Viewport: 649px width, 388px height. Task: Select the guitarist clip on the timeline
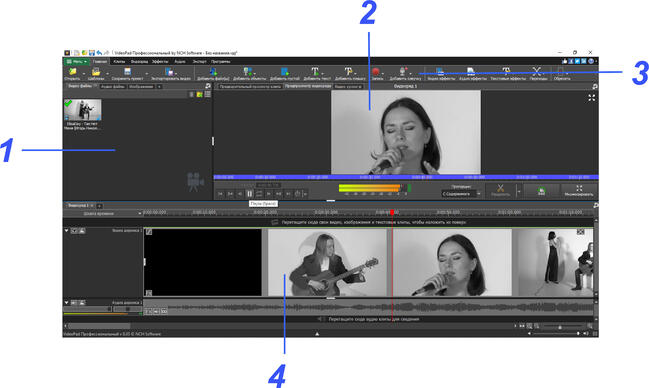click(327, 263)
